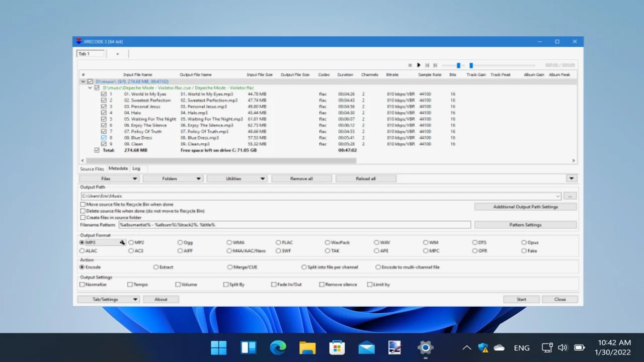This screenshot has height=362, width=644.
Task: Collapse the D:\music\ root tree node
Action: [x=84, y=81]
